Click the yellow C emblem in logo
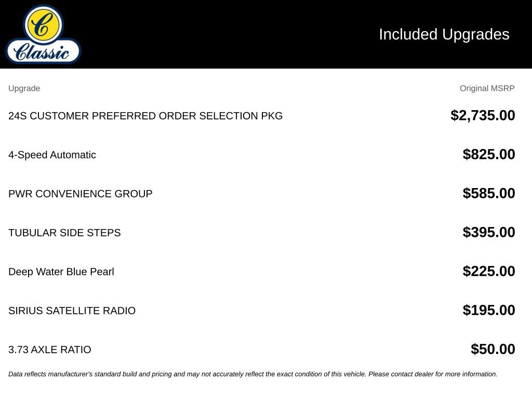 pos(43,24)
